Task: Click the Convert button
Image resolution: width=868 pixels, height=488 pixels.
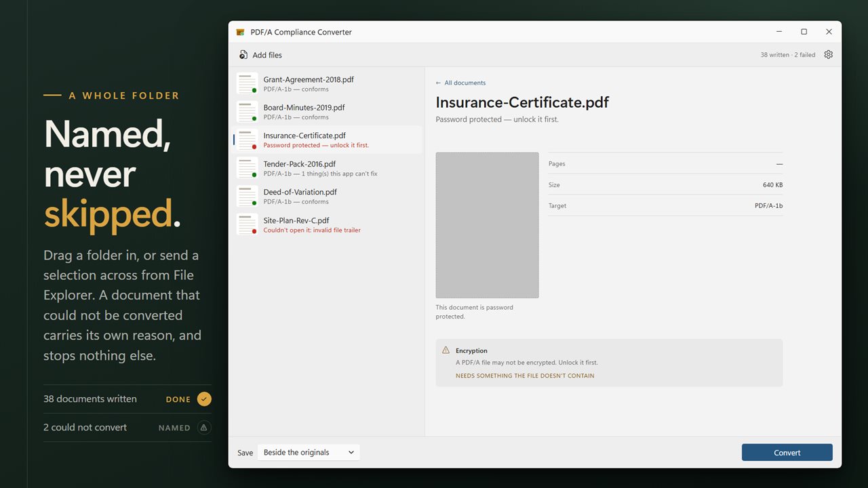Action: pyautogui.click(x=787, y=453)
